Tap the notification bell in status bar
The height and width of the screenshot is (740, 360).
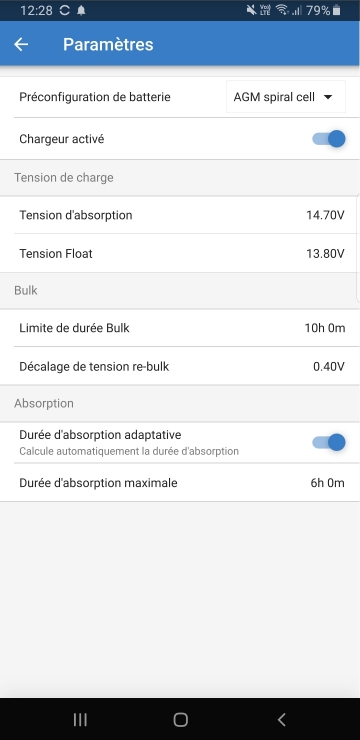[x=81, y=10]
